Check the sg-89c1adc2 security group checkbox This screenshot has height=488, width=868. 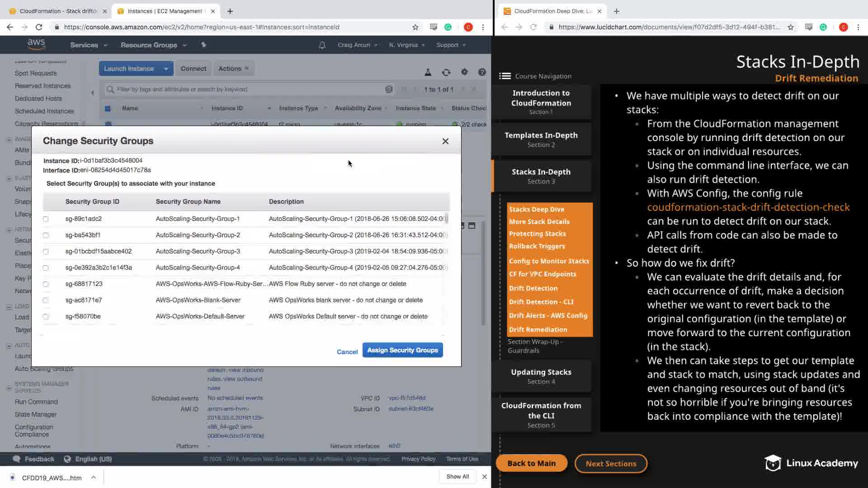pos(46,219)
